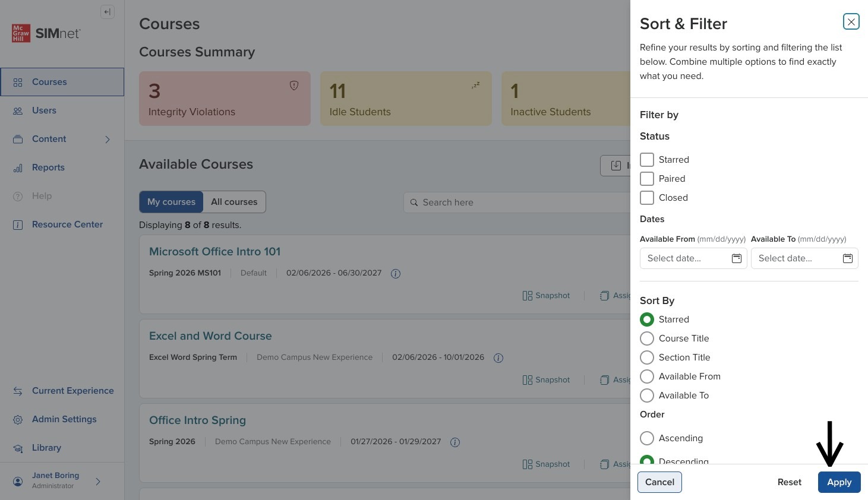
Task: Click the Available From date field
Action: [693, 258]
